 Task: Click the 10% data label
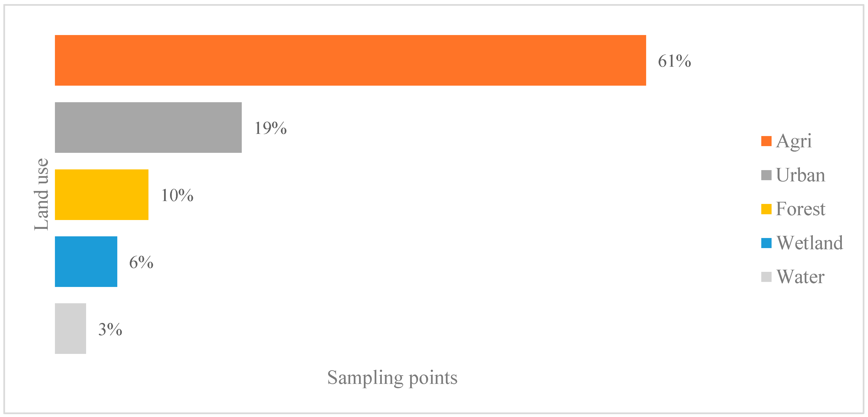[177, 196]
